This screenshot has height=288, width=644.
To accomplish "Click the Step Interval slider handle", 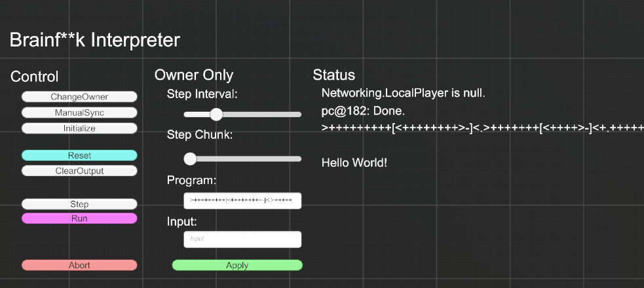I will (216, 115).
